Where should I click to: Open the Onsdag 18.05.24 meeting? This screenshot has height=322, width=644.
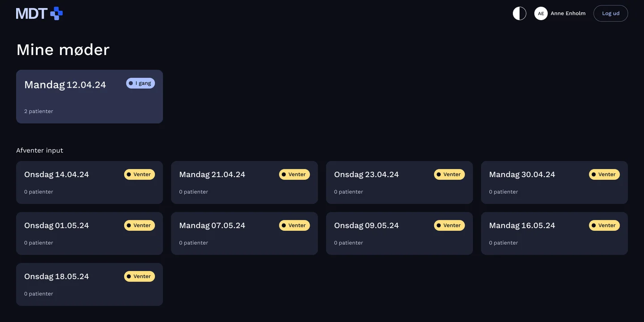point(89,284)
